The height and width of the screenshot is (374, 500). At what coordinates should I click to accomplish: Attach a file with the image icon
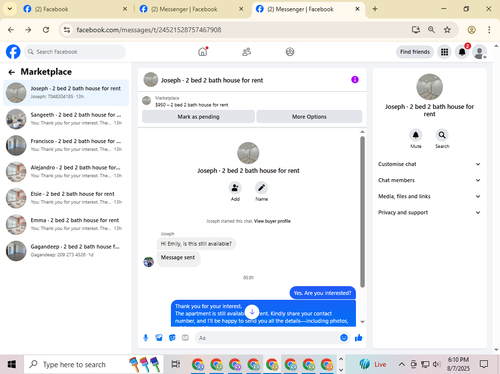click(x=159, y=338)
